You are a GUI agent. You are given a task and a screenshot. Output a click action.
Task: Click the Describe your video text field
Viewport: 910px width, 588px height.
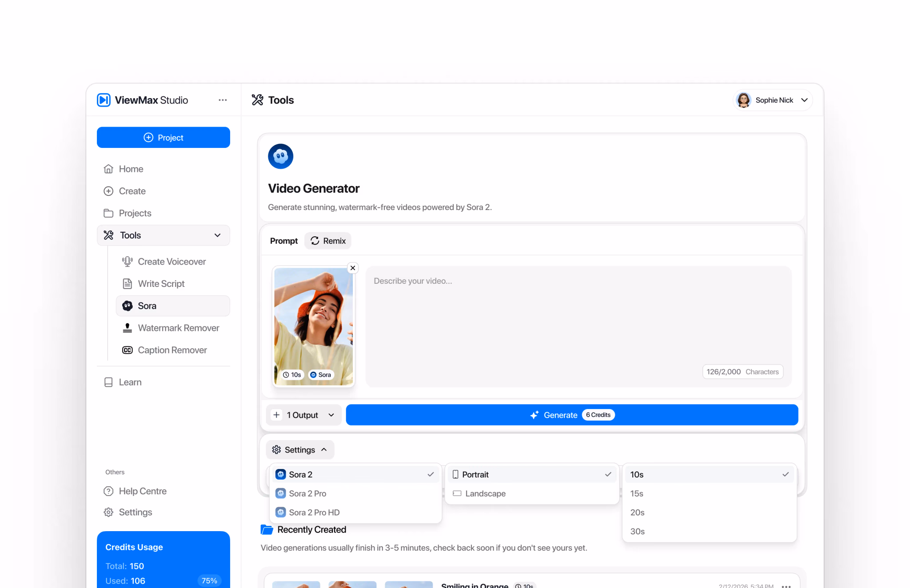579,327
